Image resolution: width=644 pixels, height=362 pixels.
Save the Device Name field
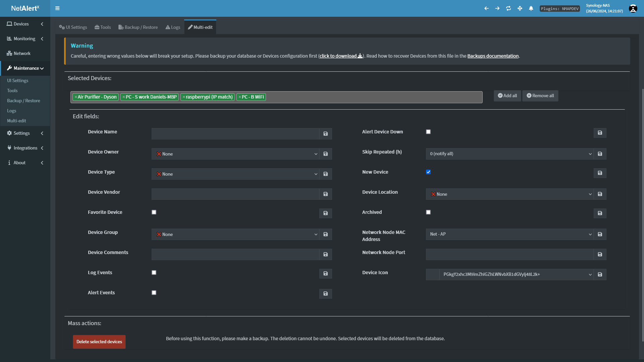click(325, 134)
